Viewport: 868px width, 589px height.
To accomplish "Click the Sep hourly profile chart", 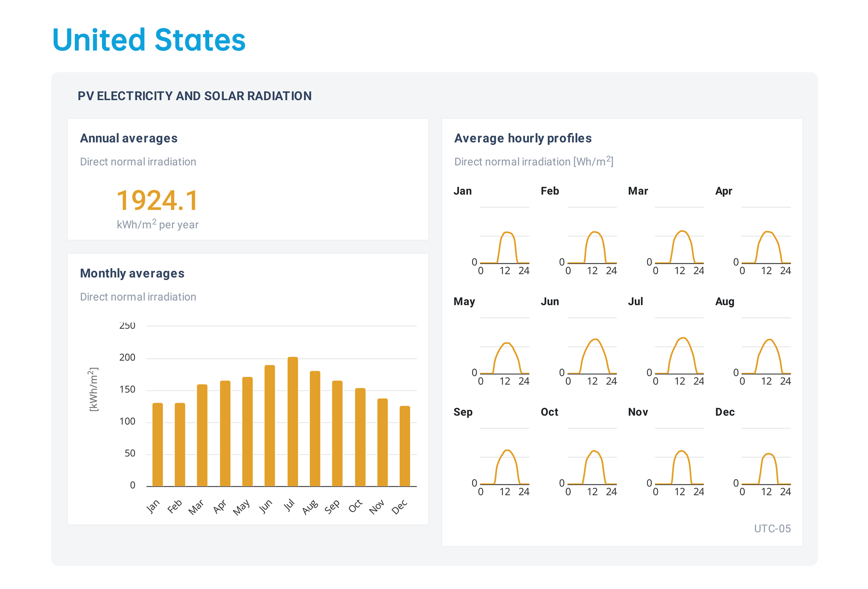I will pos(505,460).
